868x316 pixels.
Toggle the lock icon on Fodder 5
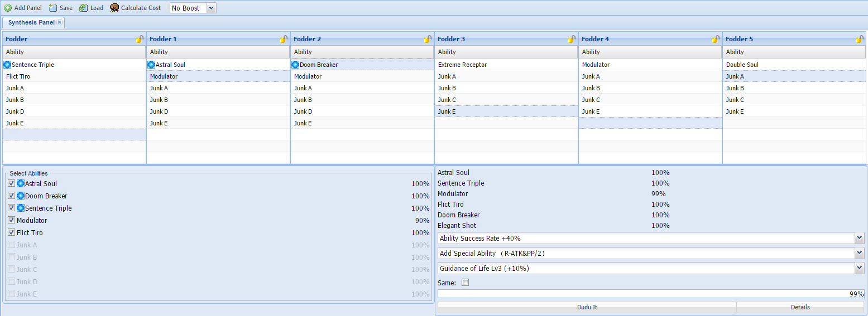860,39
